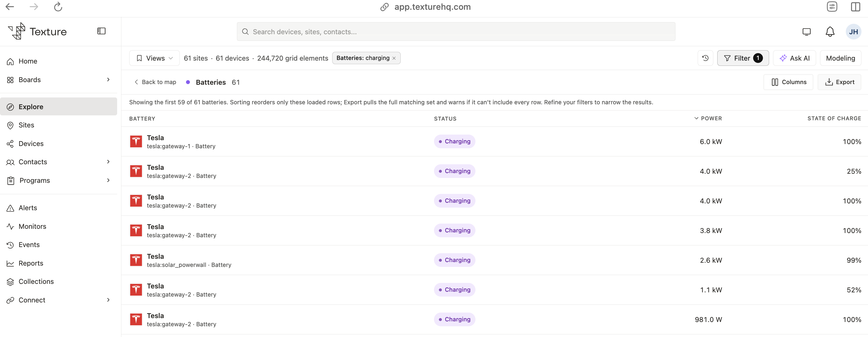This screenshot has height=337, width=868.
Task: Click the 25% state of charge value
Action: [854, 171]
